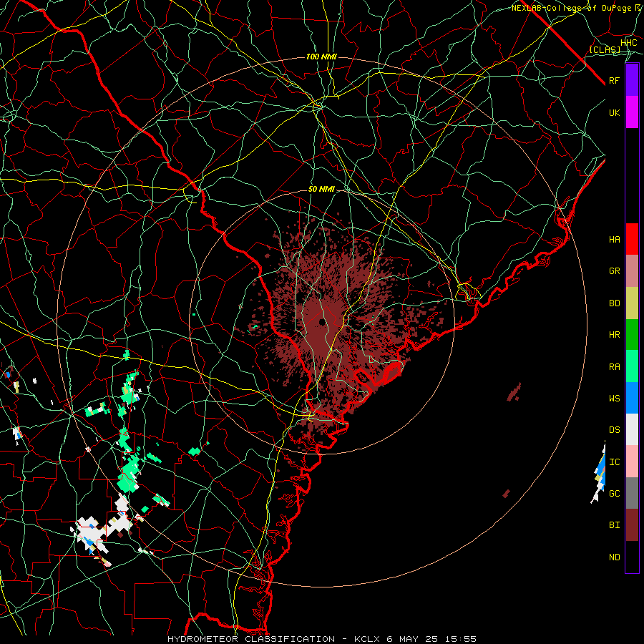Click the BI brown legend swatch
Screen dimensions: 644x644
pyautogui.click(x=632, y=525)
